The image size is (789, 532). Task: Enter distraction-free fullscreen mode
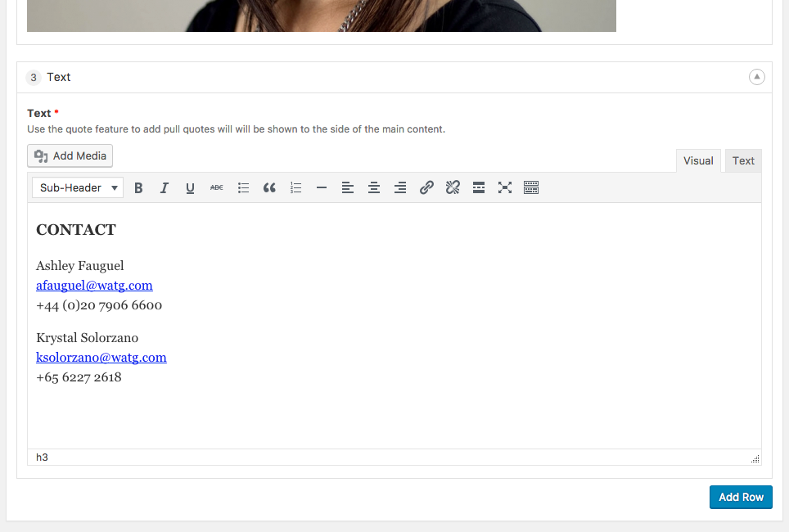(x=505, y=188)
